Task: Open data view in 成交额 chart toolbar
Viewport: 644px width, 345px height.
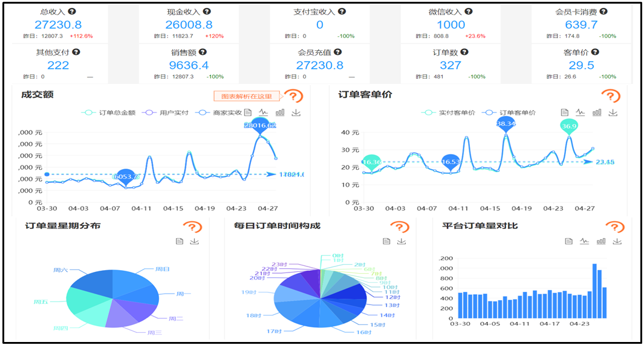Action: pos(248,112)
